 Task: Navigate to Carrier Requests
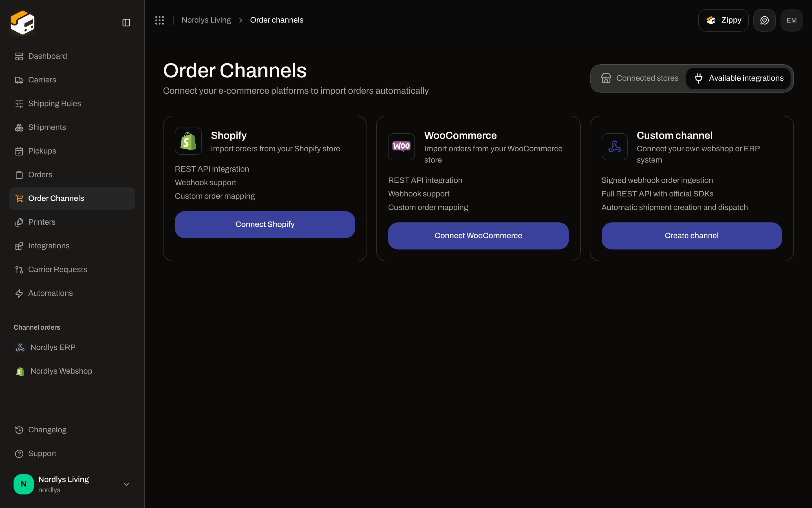72,270
